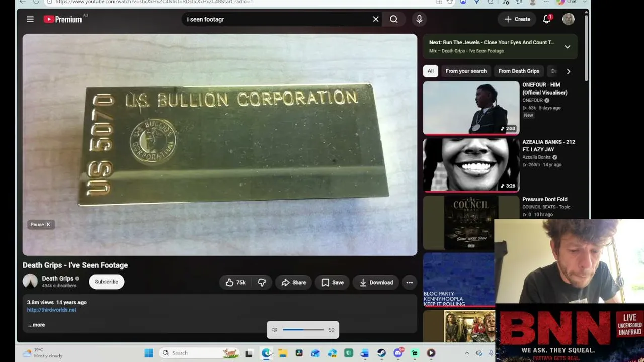Screen dimensions: 644x362
Task: Pause the video via the player
Action: [x=220, y=145]
